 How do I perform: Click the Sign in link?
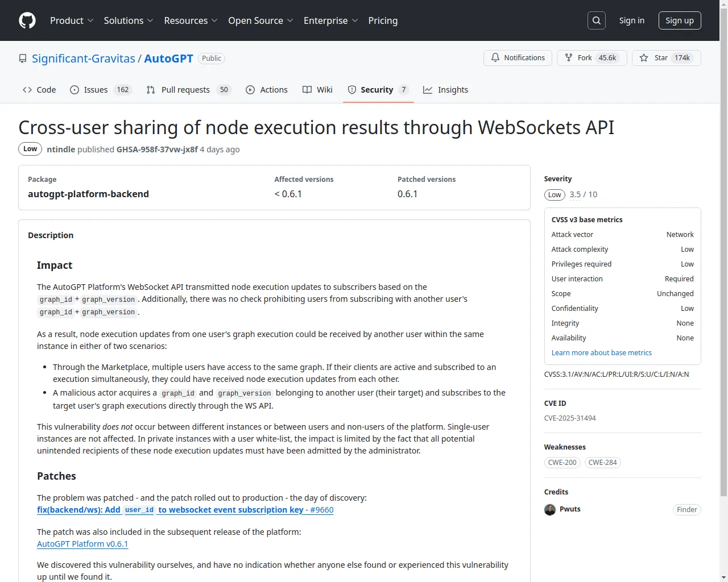(632, 20)
